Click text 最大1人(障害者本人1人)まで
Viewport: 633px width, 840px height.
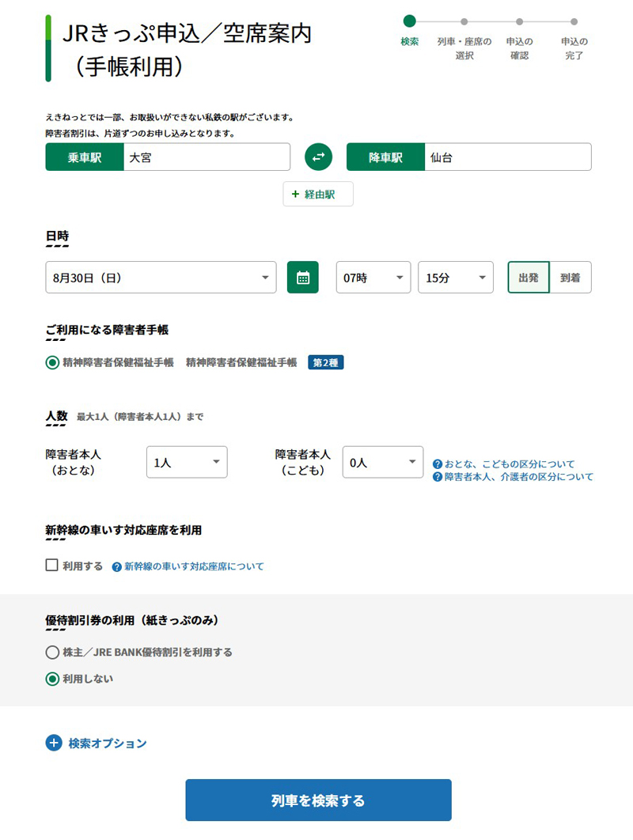140,417
